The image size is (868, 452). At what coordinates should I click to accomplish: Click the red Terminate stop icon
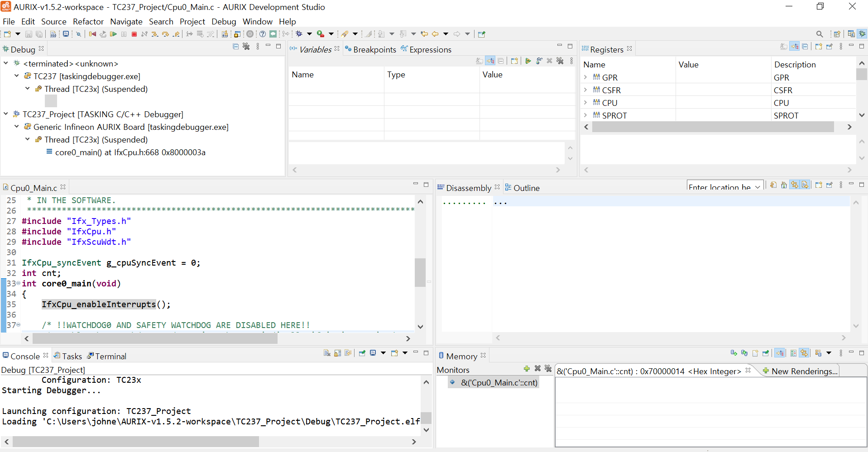coord(134,34)
